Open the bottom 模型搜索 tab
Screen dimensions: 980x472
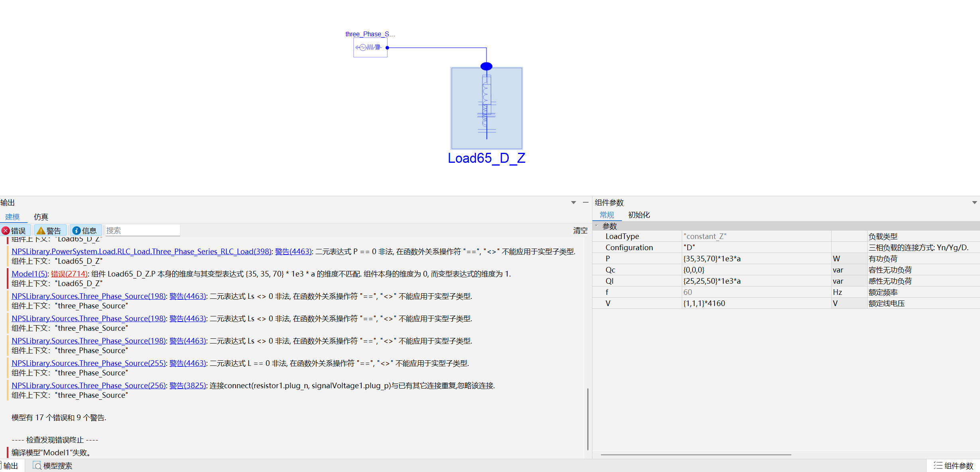click(x=53, y=466)
